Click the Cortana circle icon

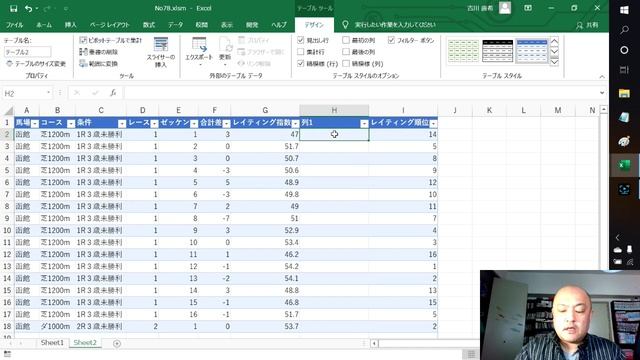[x=624, y=50]
